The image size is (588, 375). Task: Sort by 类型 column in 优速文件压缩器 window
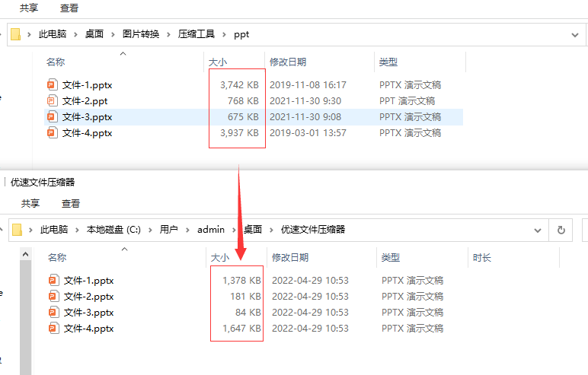click(x=391, y=257)
